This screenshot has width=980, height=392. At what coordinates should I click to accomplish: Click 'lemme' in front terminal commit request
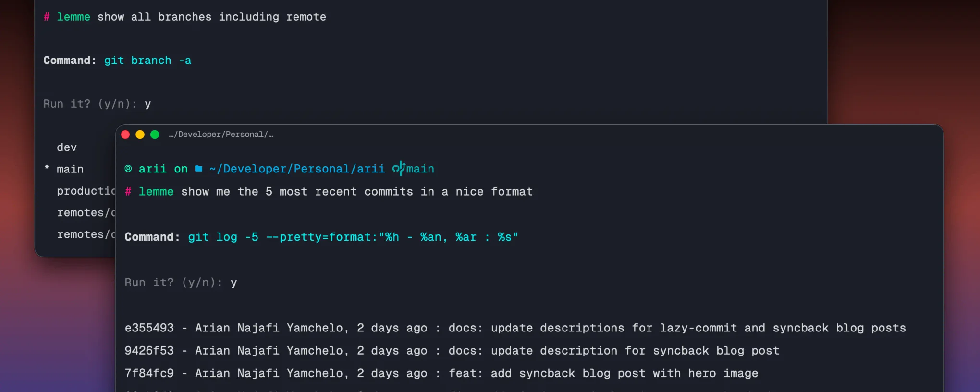click(x=156, y=192)
